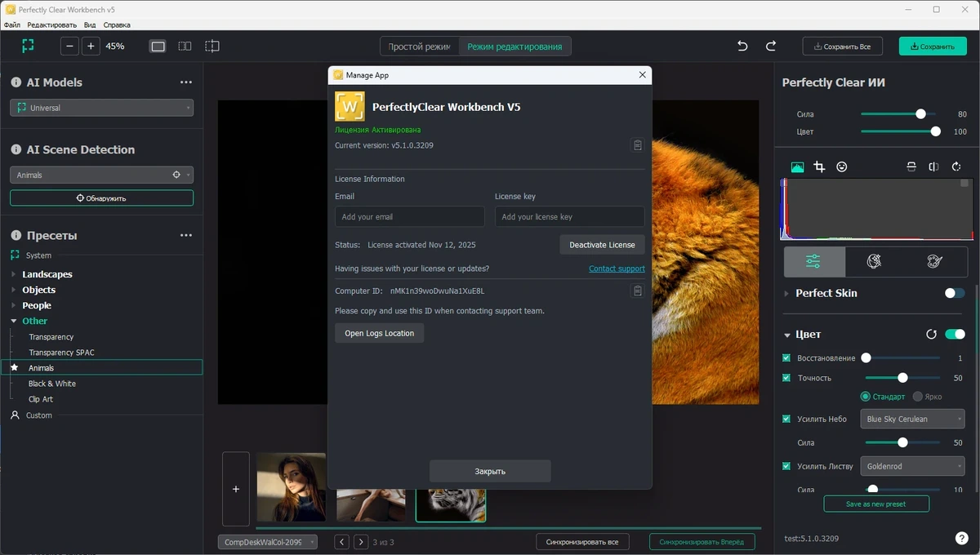Zoom in with the plus button
The width and height of the screenshot is (980, 555).
91,47
